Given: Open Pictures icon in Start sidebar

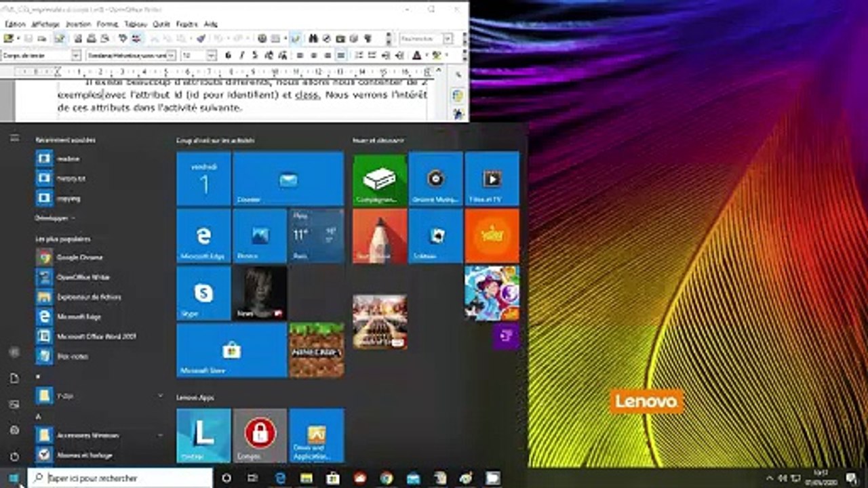Looking at the screenshot, I should (x=14, y=405).
